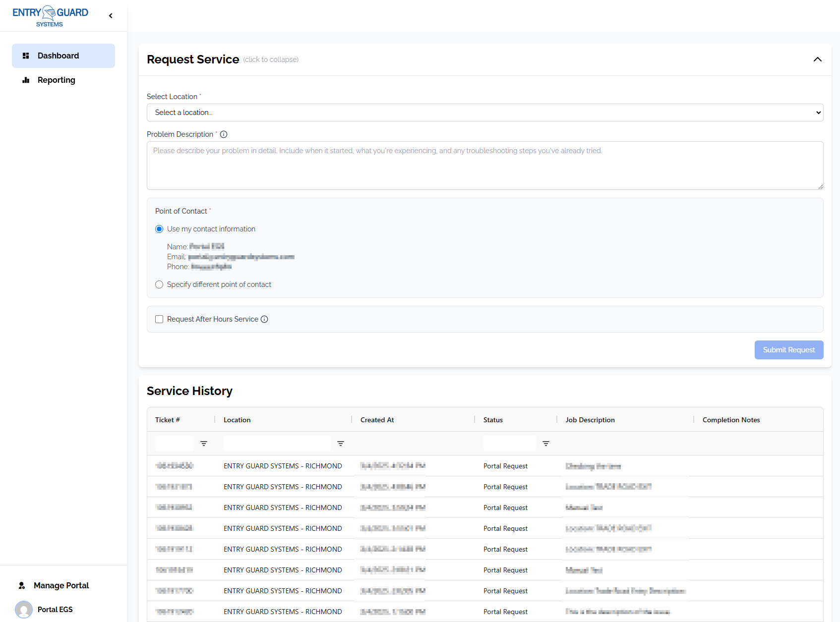Viewport: 840px width, 622px height.
Task: Select Specify different point of contact
Action: point(159,284)
